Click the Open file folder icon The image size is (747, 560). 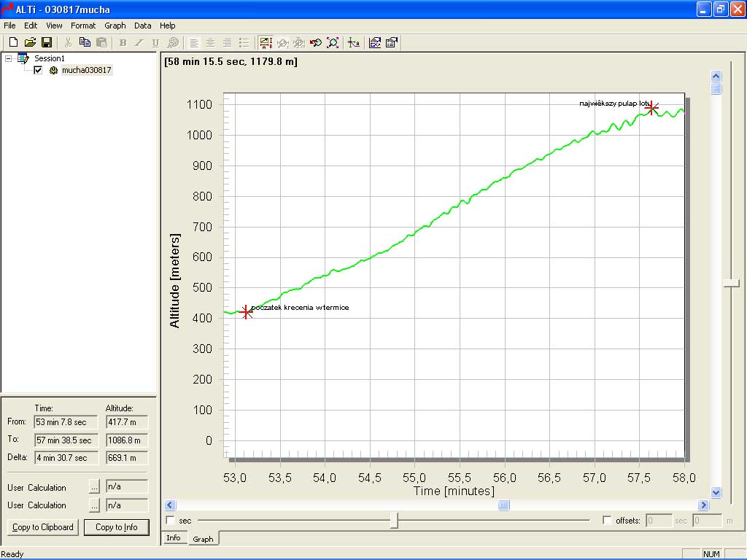(x=30, y=42)
